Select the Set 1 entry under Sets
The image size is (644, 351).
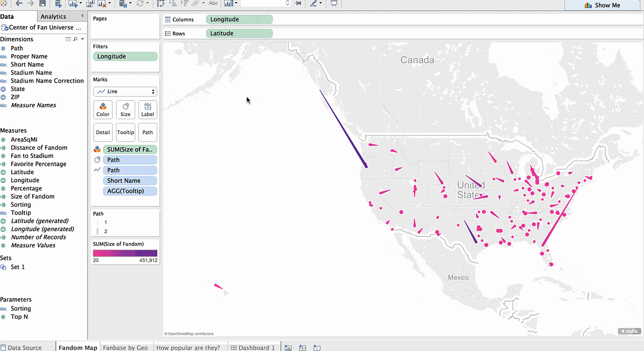[17, 267]
